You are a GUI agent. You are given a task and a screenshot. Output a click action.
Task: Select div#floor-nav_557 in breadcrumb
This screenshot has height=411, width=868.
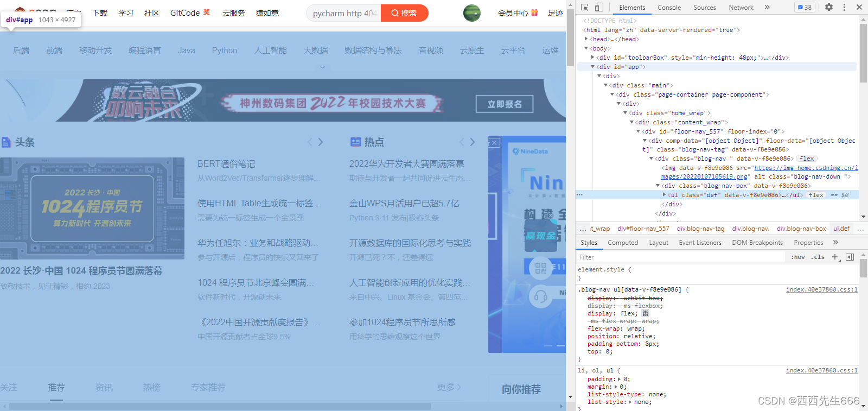[643, 229]
